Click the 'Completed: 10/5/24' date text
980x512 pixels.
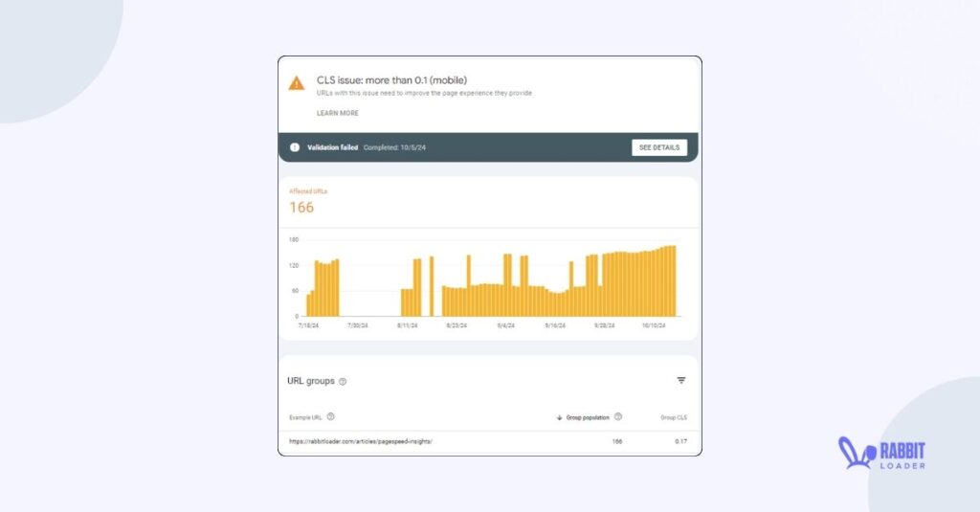[x=394, y=147]
